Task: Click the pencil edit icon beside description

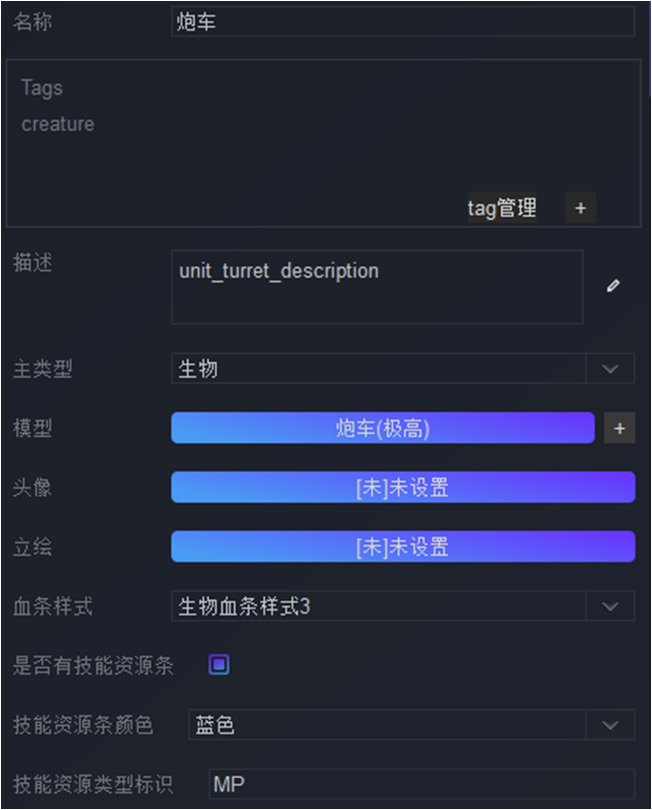Action: [x=613, y=286]
